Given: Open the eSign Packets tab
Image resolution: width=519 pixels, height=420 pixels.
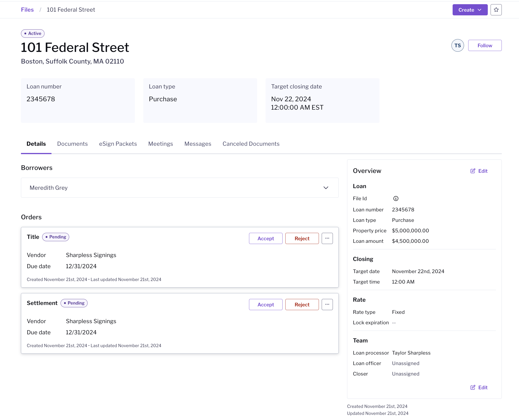Looking at the screenshot, I should tap(118, 144).
